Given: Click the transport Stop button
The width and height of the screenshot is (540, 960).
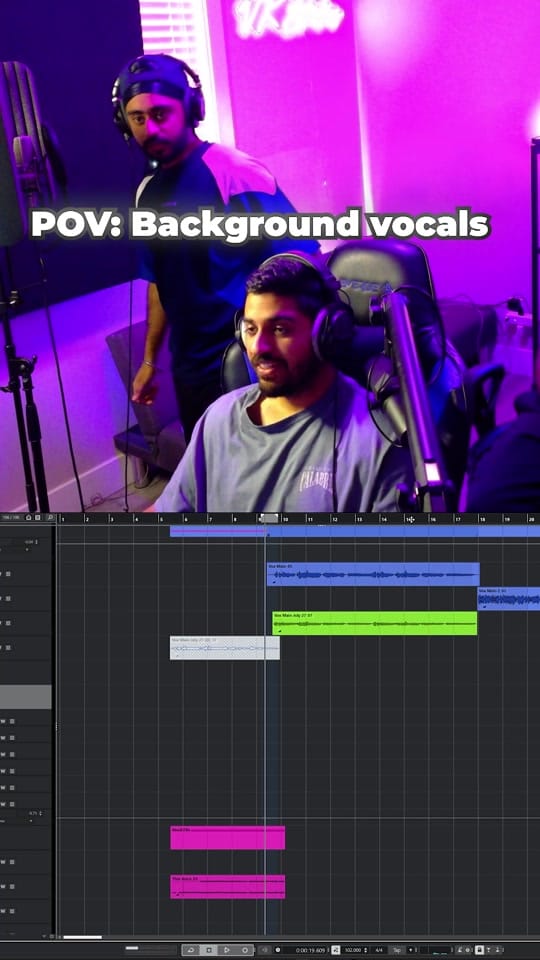Looking at the screenshot, I should pos(209,950).
